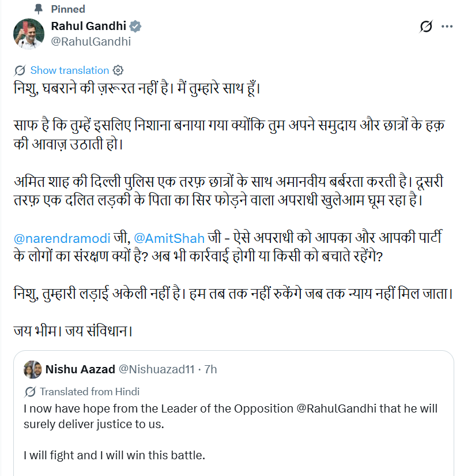This screenshot has height=476, width=460.
Task: Click the @Nishuazad11 handle
Action: click(156, 369)
